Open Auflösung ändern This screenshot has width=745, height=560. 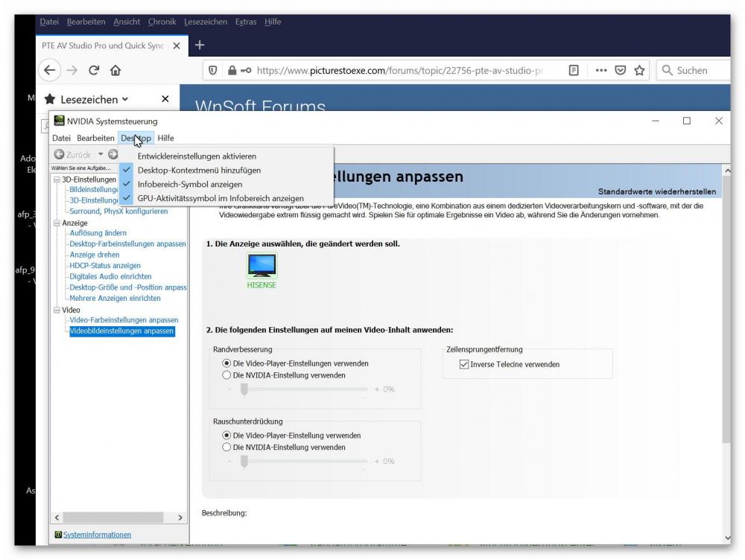coord(98,233)
